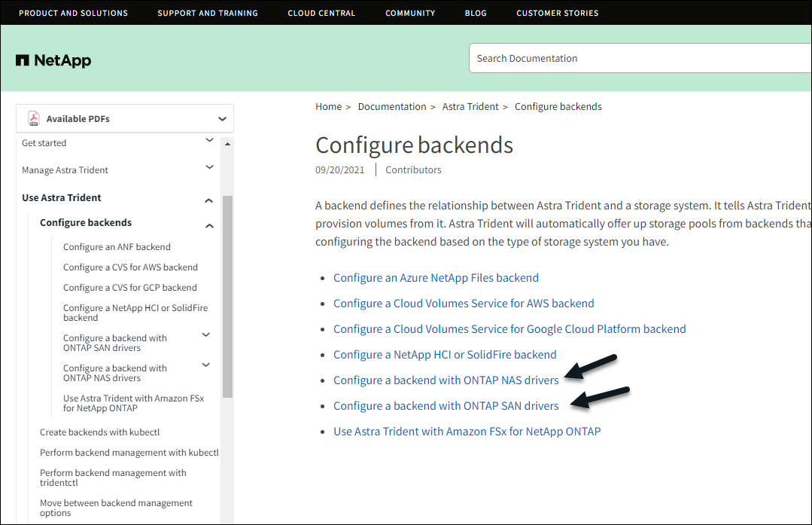Open the Contributors link
The width and height of the screenshot is (812, 525).
(x=413, y=169)
